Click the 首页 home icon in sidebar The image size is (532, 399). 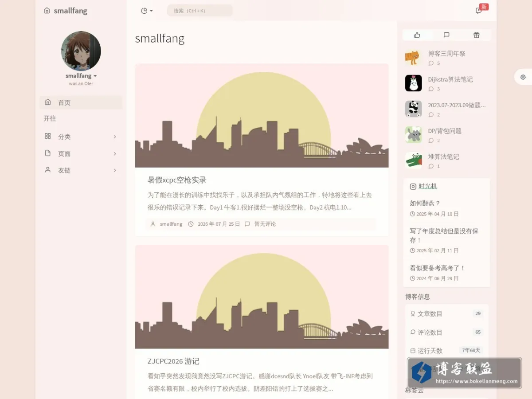tap(48, 102)
